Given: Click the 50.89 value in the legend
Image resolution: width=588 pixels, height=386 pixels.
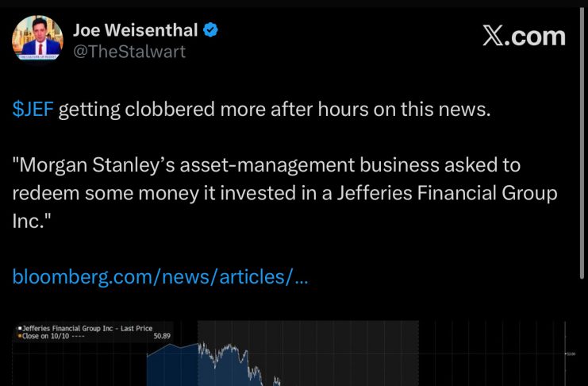Looking at the screenshot, I should click(161, 335).
